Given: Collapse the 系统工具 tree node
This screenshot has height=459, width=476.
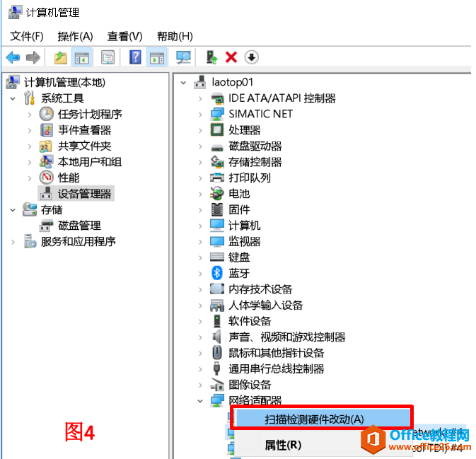Looking at the screenshot, I should (x=13, y=98).
